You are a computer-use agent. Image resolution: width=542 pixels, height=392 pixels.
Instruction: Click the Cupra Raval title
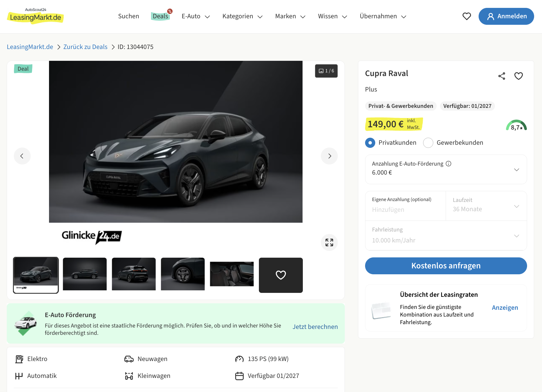point(386,73)
